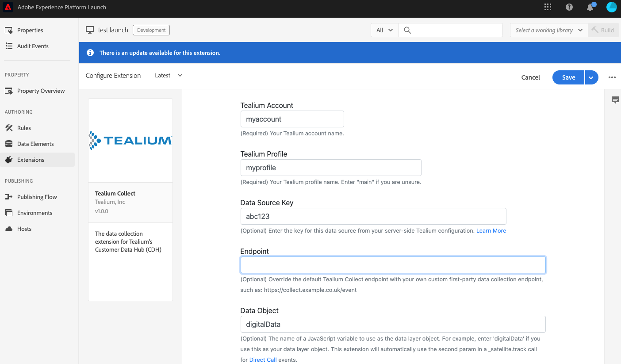Screen dimensions: 621x364
Task: Click the user avatar icon
Action: click(611, 7)
